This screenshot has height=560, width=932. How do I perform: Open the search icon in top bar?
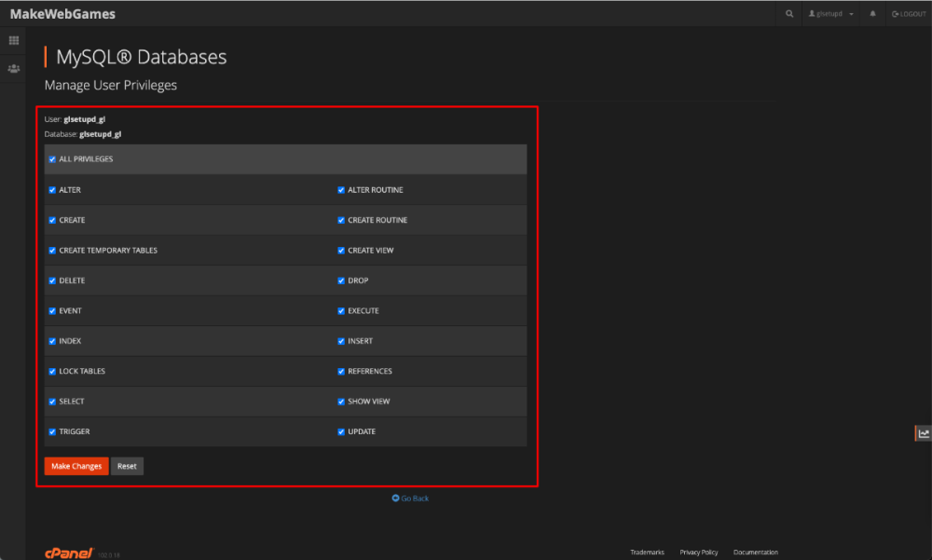(789, 14)
